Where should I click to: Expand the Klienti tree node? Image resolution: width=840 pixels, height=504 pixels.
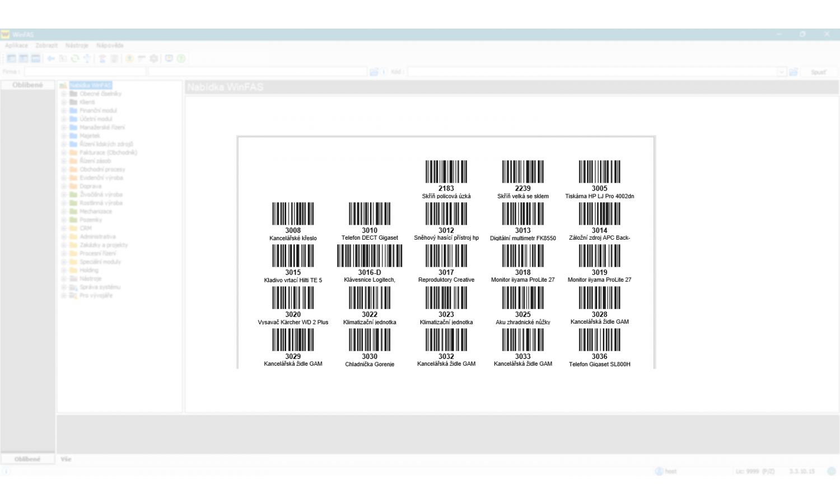coord(64,102)
